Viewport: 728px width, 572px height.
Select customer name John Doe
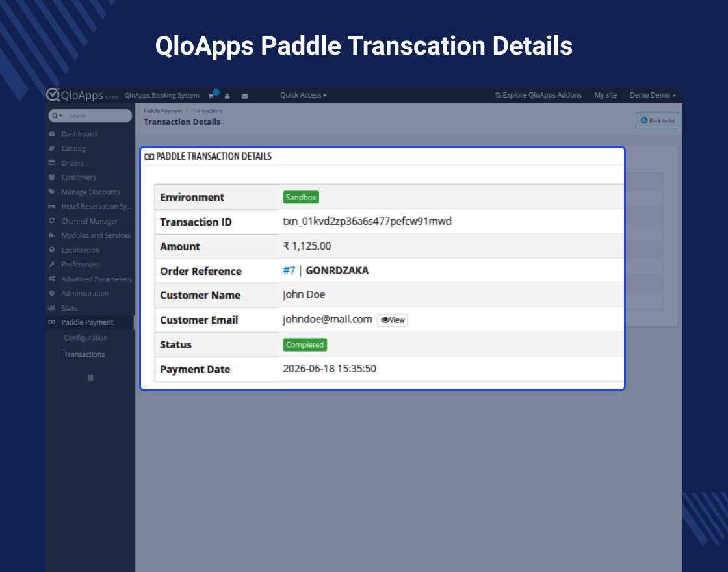[304, 295]
